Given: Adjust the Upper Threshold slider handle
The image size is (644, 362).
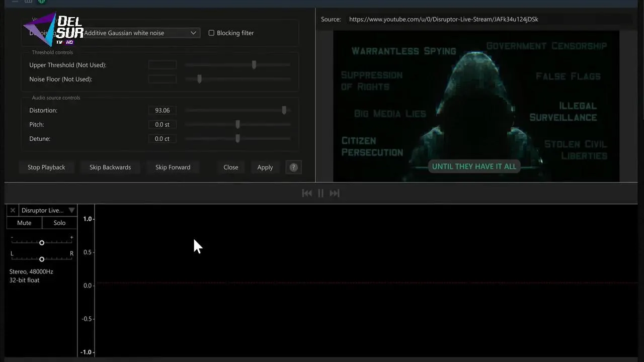Looking at the screenshot, I should (254, 65).
